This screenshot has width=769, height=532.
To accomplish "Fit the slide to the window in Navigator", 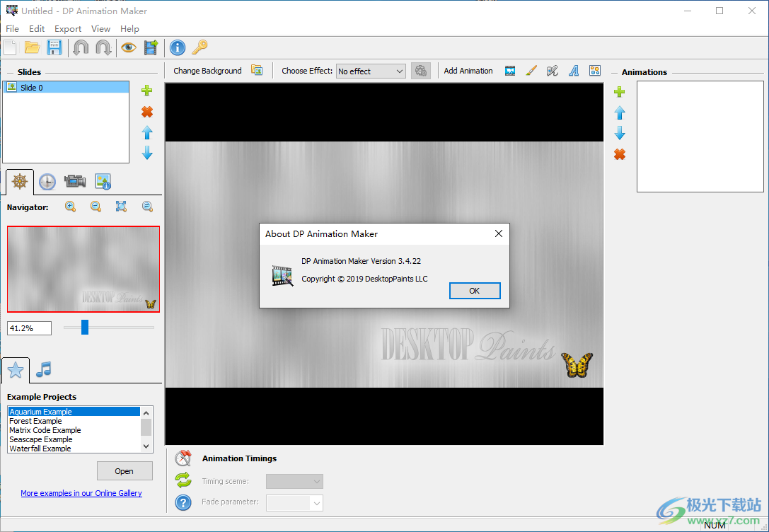I will pyautogui.click(x=121, y=207).
